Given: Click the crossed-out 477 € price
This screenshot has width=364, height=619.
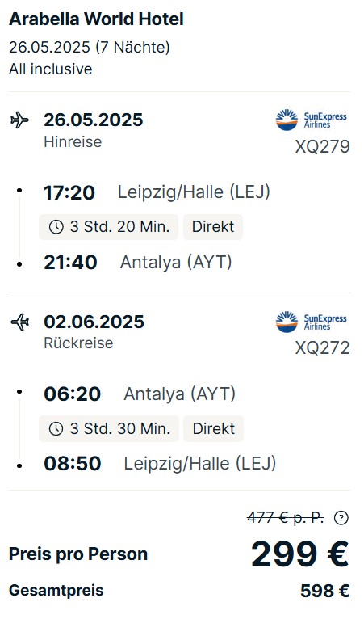Looking at the screenshot, I should (x=286, y=517).
